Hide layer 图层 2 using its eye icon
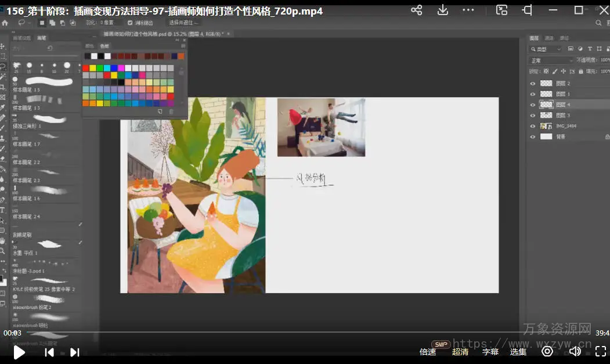Screen dimensions: 610x364 pos(533,84)
